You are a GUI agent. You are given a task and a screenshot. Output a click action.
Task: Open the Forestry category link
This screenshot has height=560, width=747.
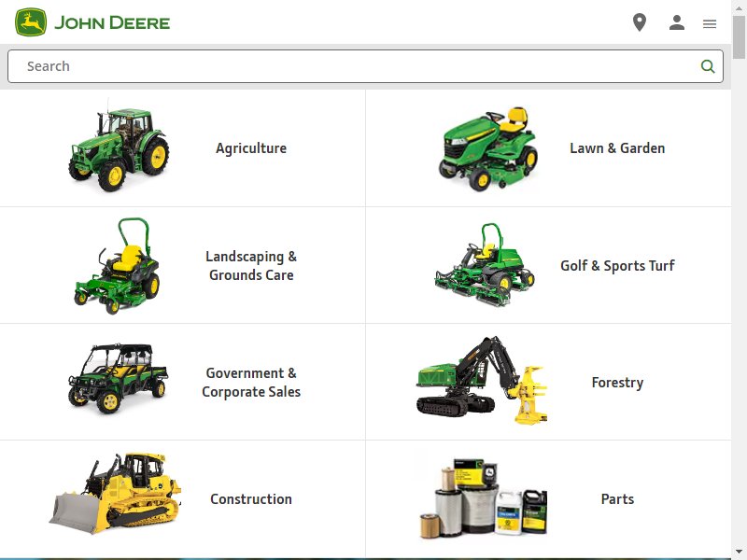pos(617,382)
